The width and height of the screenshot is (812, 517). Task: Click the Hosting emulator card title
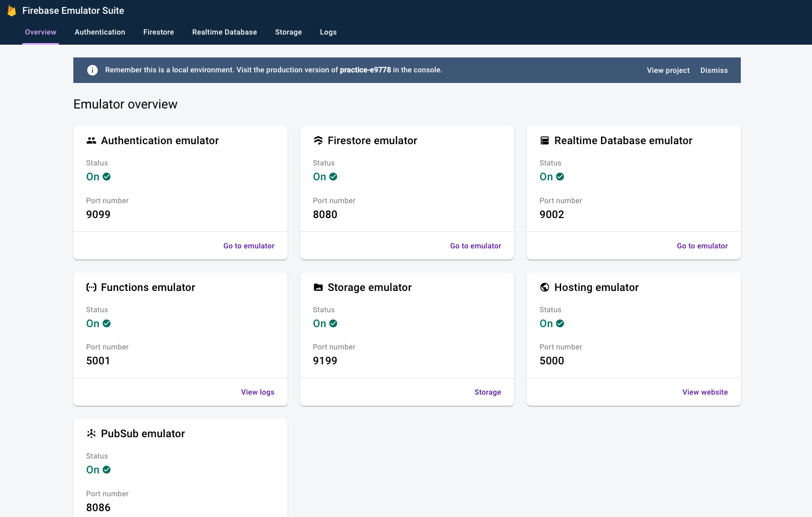596,287
